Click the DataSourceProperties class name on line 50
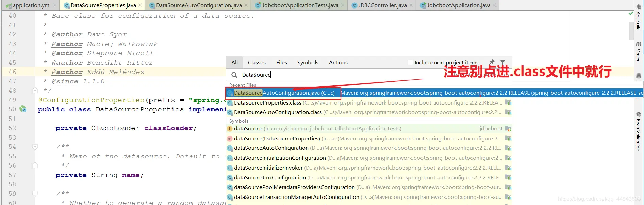Viewport: 644px width, 205px height. pyautogui.click(x=140, y=109)
